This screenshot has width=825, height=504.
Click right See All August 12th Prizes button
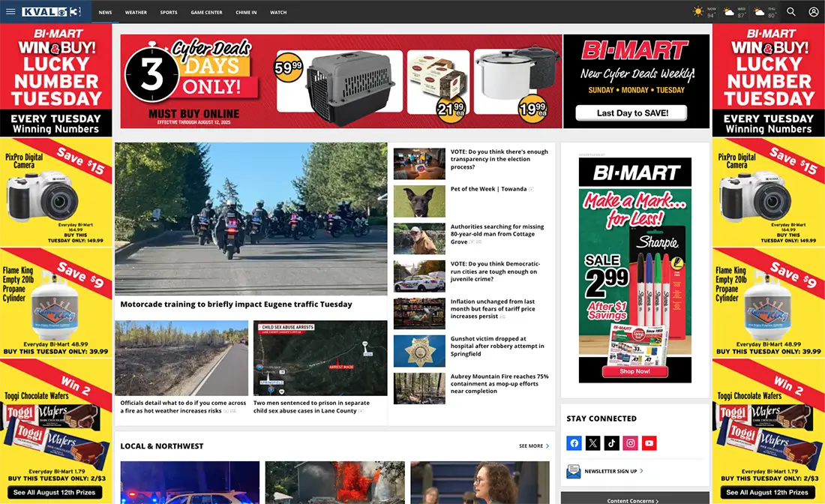click(768, 493)
